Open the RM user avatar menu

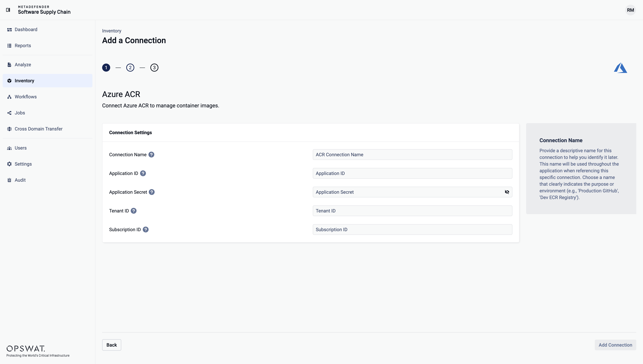[x=630, y=10]
